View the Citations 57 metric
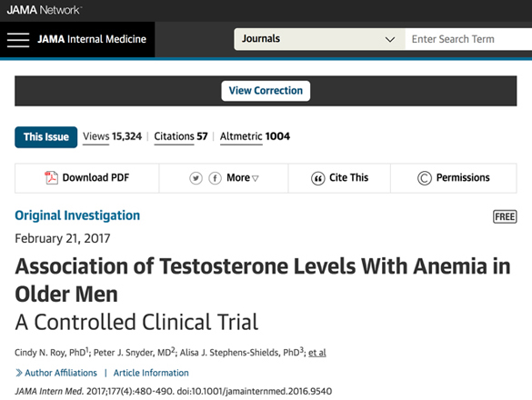Viewport: 532px width, 400px height. tap(180, 136)
